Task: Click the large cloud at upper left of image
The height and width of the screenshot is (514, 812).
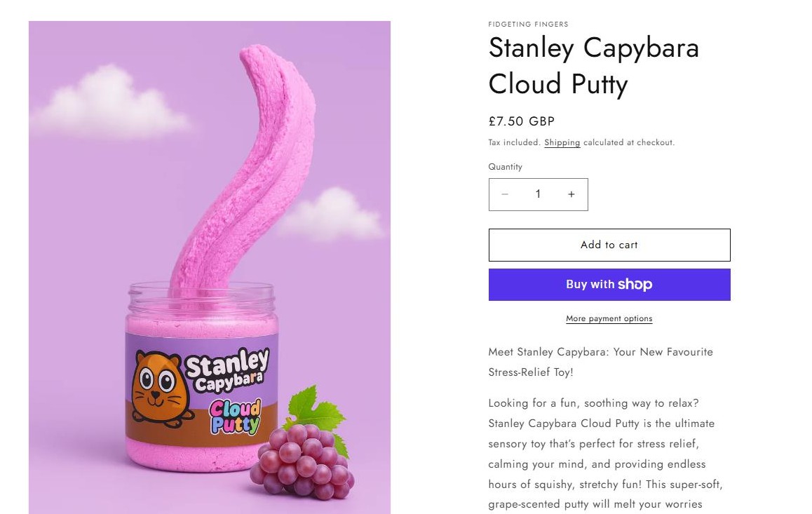Action: coord(109,104)
